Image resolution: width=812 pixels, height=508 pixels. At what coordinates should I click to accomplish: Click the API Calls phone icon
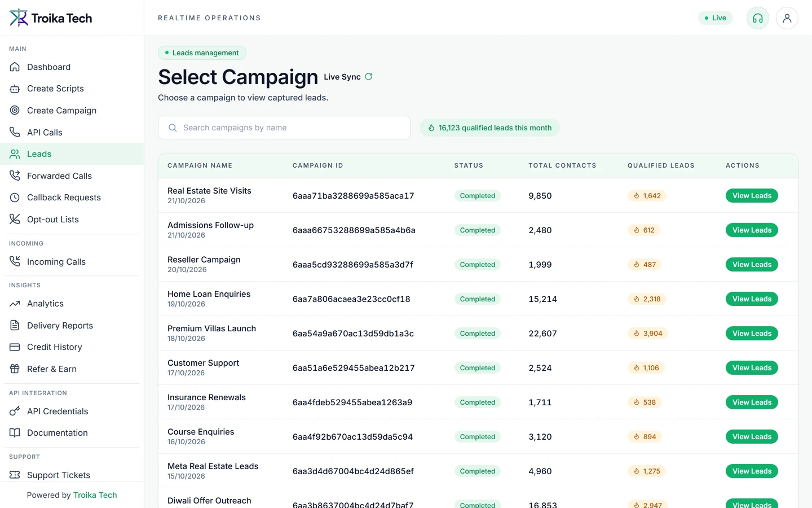coord(15,132)
